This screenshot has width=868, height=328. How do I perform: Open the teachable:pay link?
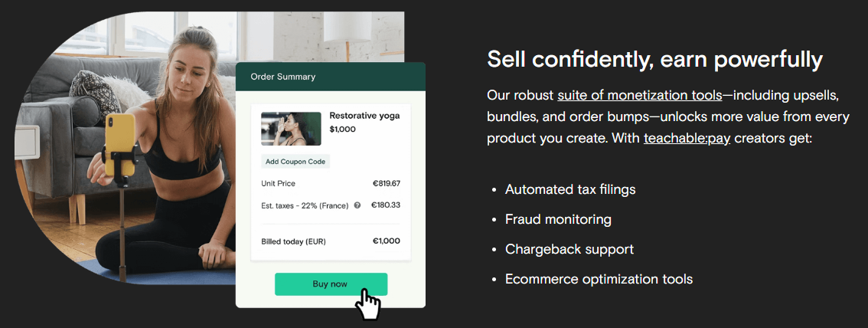point(687,138)
